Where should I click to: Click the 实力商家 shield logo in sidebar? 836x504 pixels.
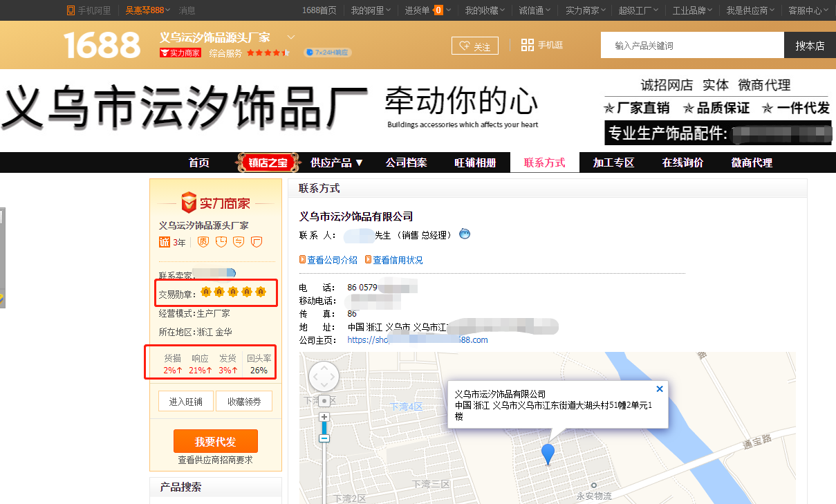pos(189,203)
